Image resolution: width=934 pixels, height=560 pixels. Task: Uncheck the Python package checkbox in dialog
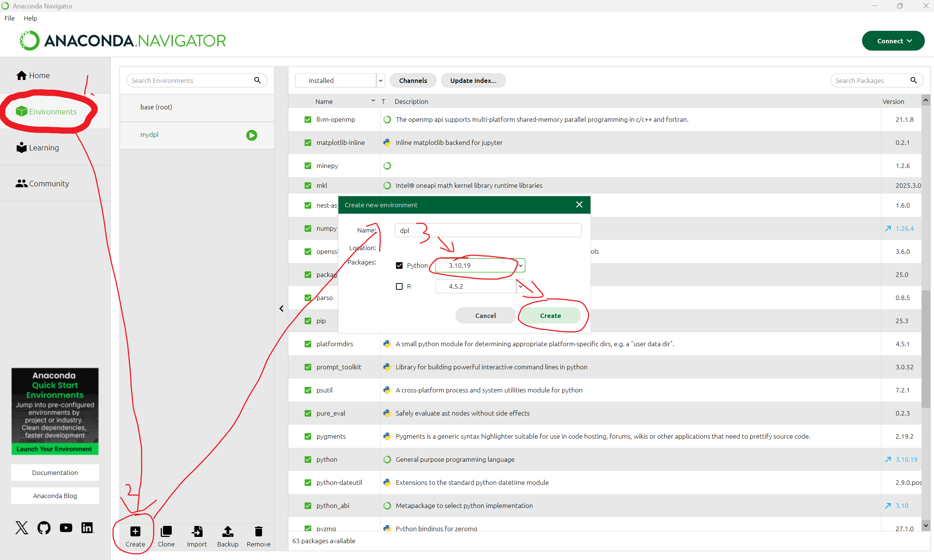pos(399,265)
